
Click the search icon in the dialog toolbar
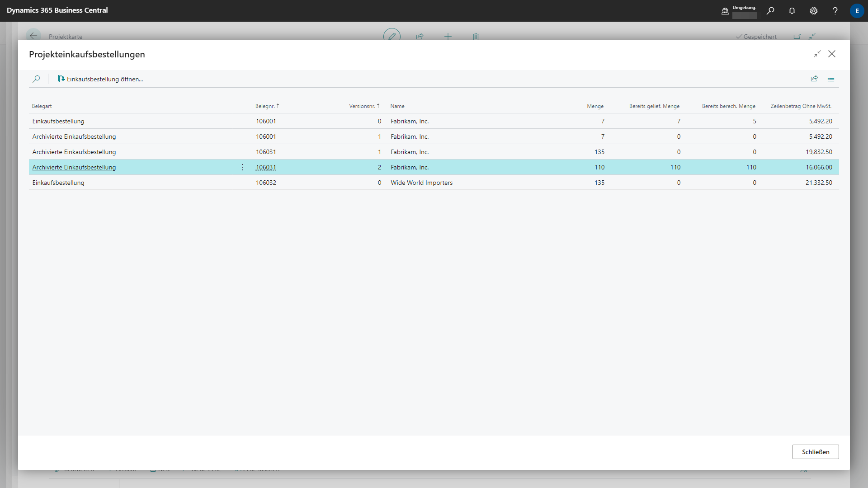click(x=36, y=79)
